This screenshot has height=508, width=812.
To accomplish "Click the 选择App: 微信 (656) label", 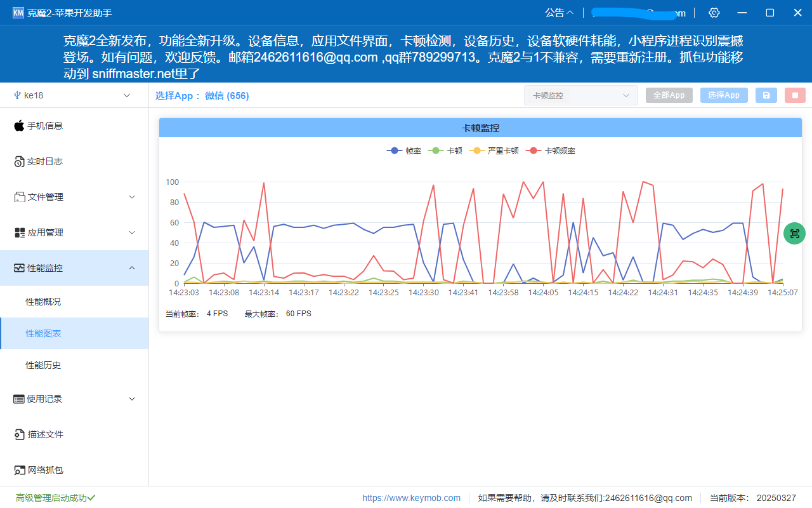I will point(202,96).
